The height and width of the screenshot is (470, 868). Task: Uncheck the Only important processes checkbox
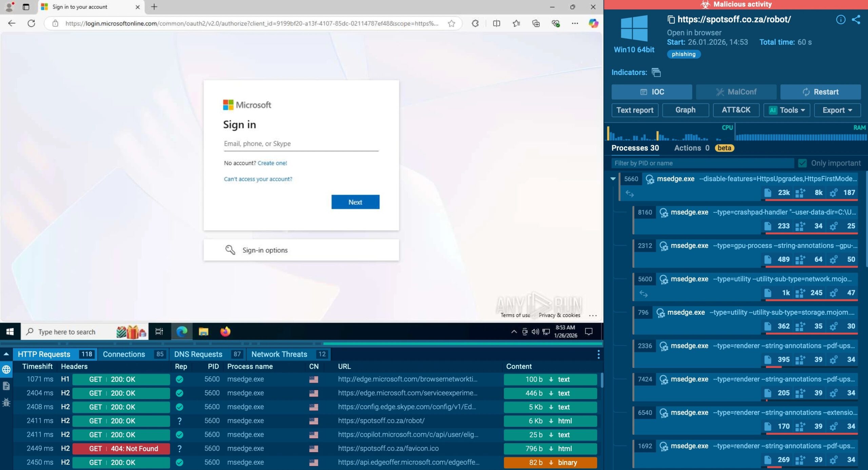802,163
